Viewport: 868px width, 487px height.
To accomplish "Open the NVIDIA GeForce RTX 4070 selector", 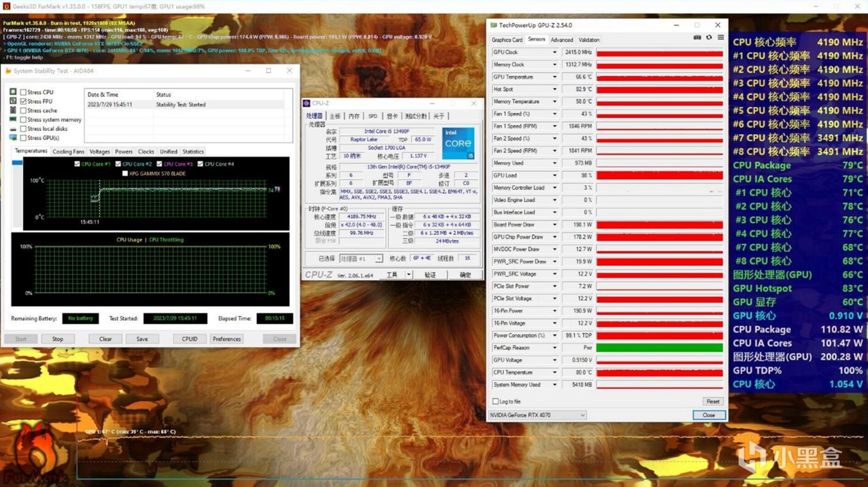I will coord(537,415).
